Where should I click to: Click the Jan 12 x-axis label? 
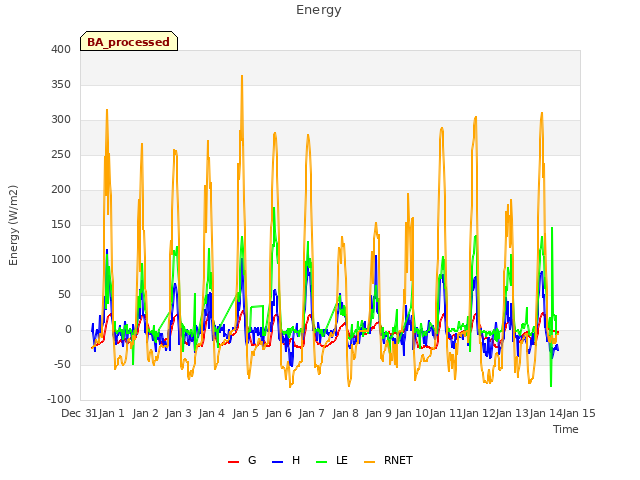click(x=479, y=413)
